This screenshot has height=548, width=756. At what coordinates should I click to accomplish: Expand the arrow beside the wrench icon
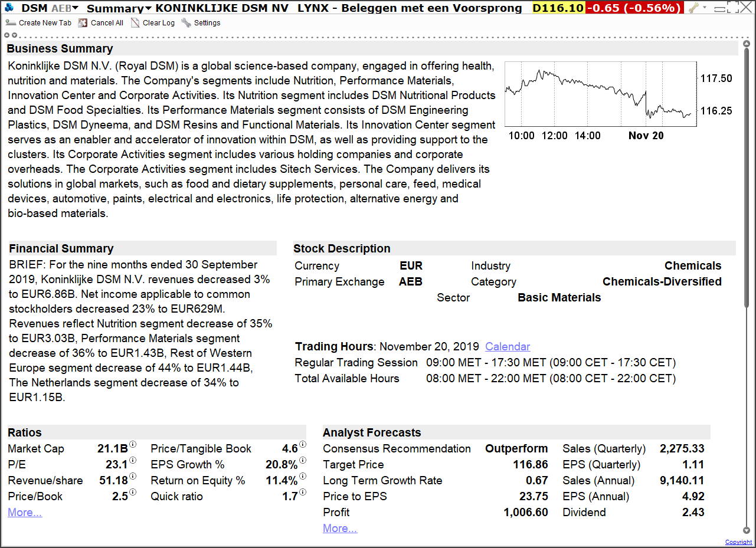(704, 8)
